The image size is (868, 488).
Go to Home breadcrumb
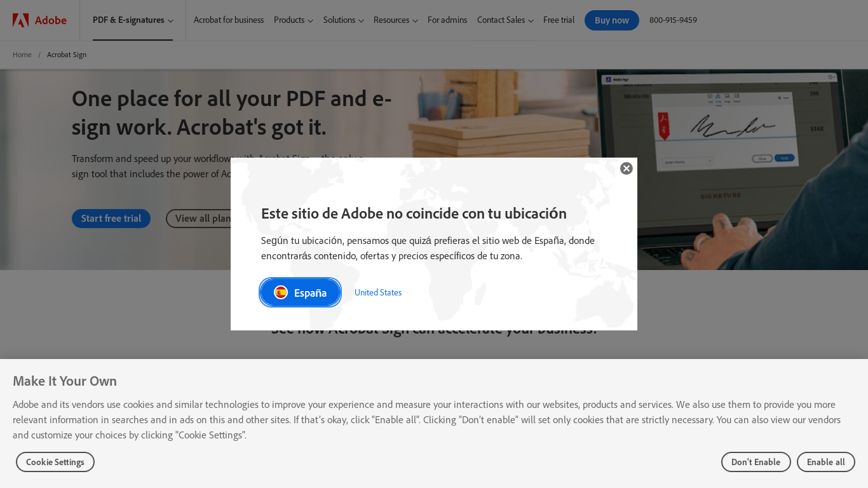[22, 55]
